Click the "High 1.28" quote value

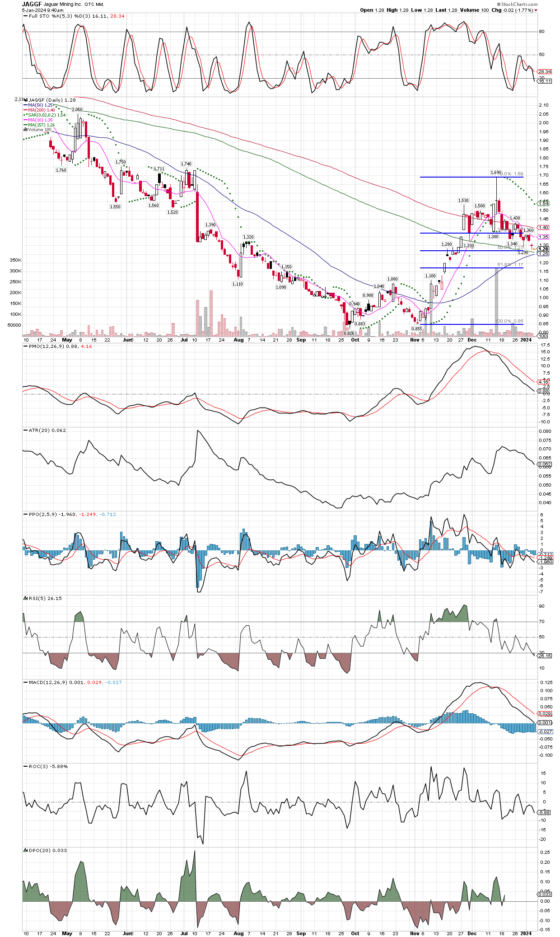point(397,10)
